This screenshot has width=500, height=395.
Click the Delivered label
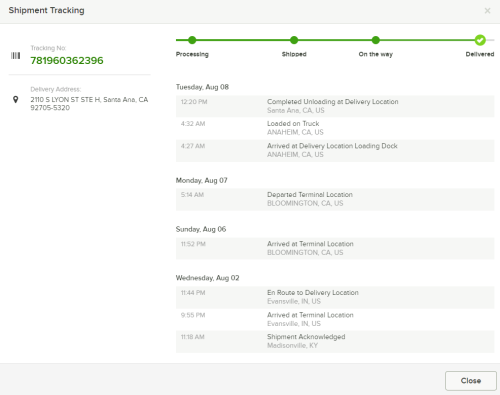point(480,54)
